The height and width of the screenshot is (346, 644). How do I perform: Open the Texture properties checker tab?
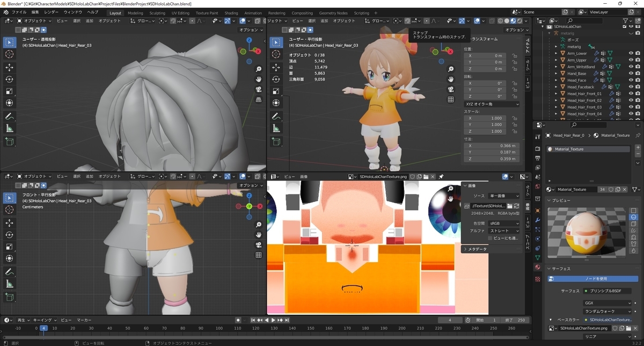(538, 279)
